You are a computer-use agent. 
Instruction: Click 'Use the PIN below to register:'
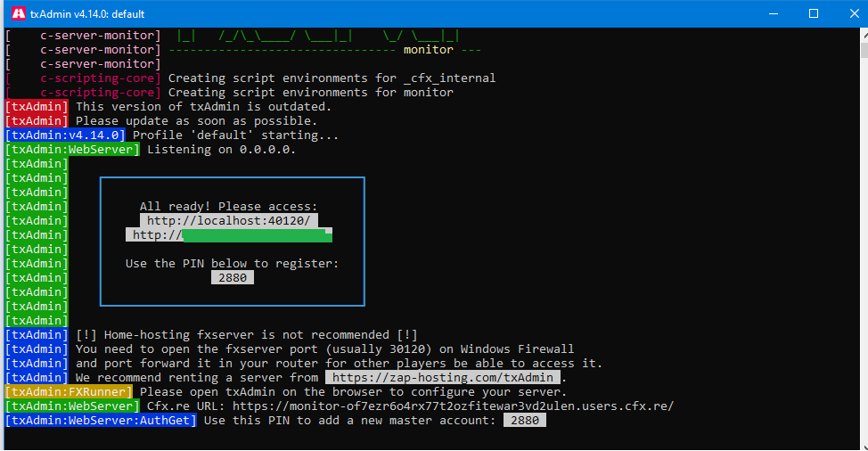pos(232,264)
